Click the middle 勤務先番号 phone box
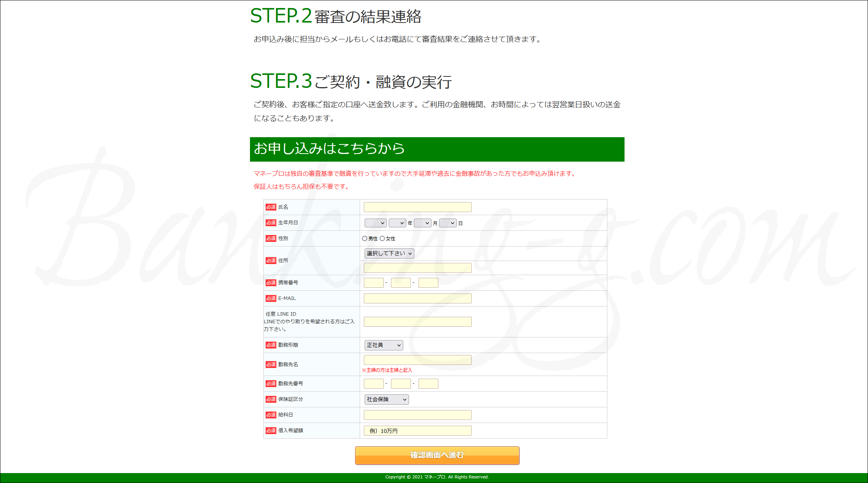The height and width of the screenshot is (483, 868). [401, 384]
